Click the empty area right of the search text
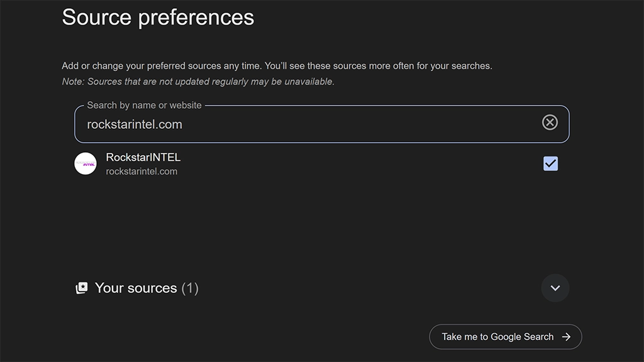The width and height of the screenshot is (644, 362). pyautogui.click(x=358, y=124)
